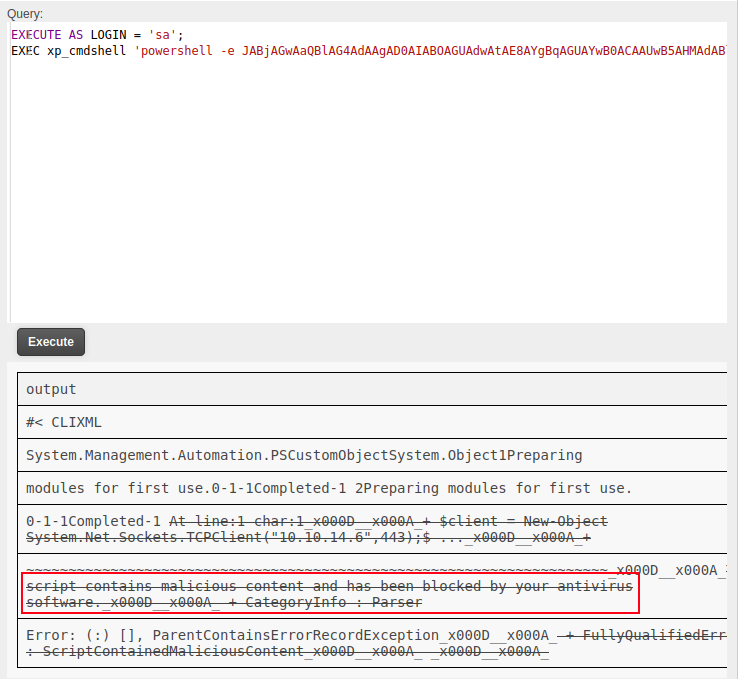Click the row containing "$client = New-Object"
This screenshot has width=740, height=679.
(390, 521)
